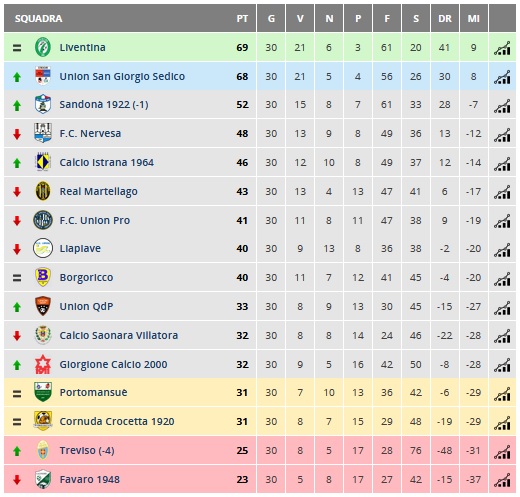Open the Calcio Istrana 1964 team link
This screenshot has width=520, height=497.
107,162
